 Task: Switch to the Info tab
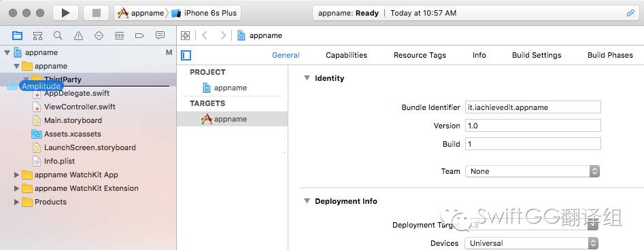coord(479,55)
